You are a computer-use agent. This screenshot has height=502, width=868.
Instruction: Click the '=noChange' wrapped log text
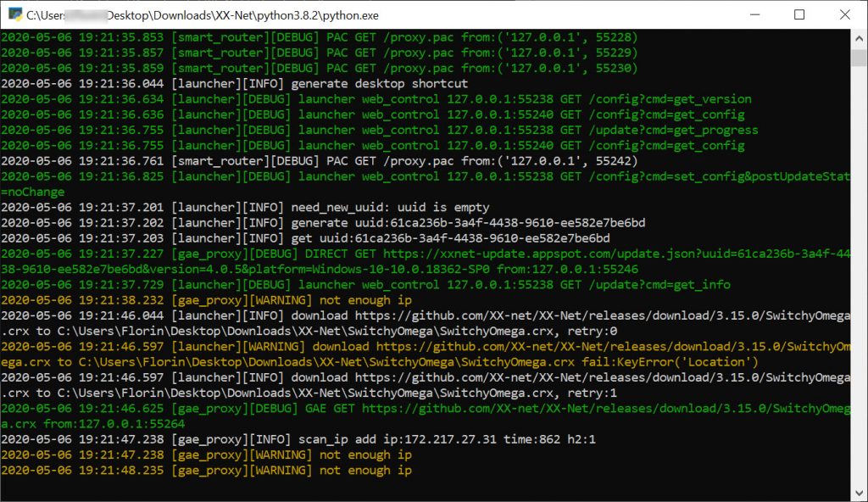click(x=33, y=192)
